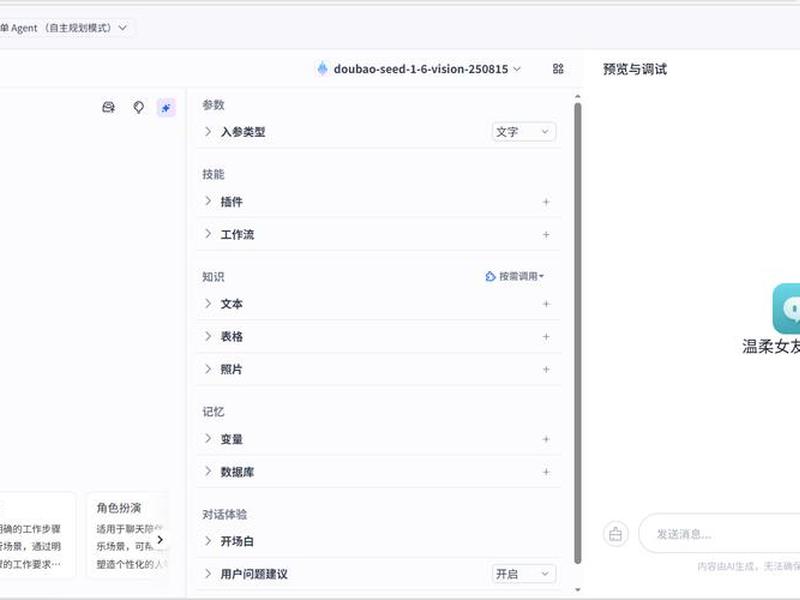The image size is (800, 600).
Task: Expand the 表格 knowledge section
Action: [x=208, y=336]
